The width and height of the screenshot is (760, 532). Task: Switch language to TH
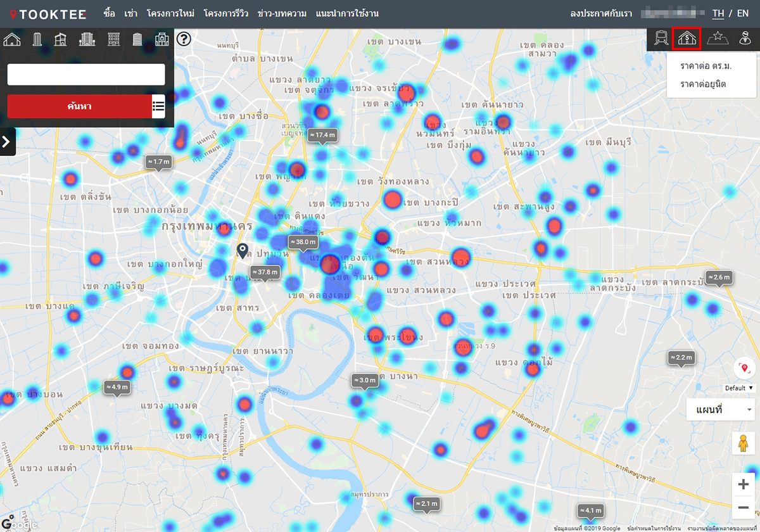click(x=718, y=13)
